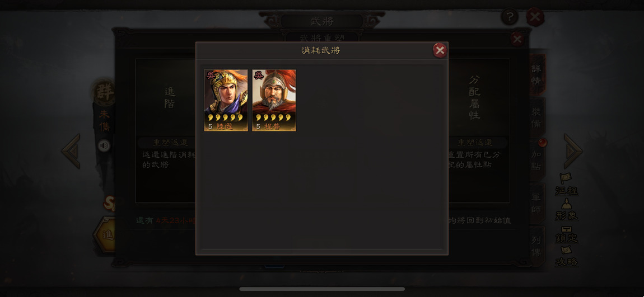Switch to the 裝備 tab

(536, 117)
